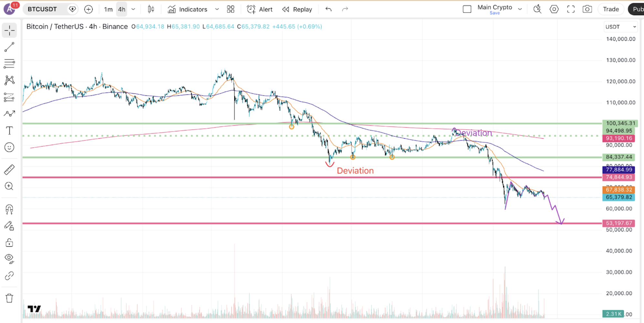Open the BTCUSDT symbol search

tap(42, 9)
